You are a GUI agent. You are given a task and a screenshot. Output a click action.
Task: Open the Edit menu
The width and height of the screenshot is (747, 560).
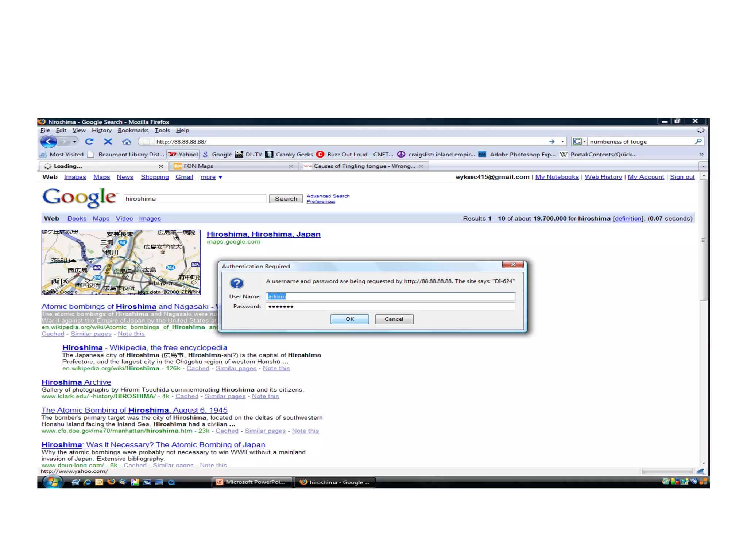61,130
